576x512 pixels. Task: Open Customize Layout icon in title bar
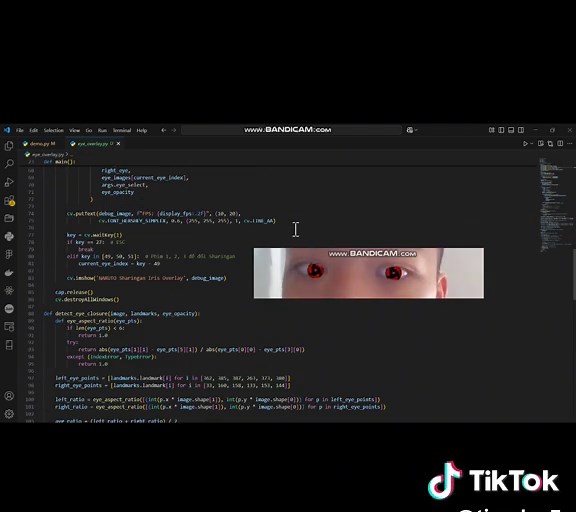tap(492, 130)
